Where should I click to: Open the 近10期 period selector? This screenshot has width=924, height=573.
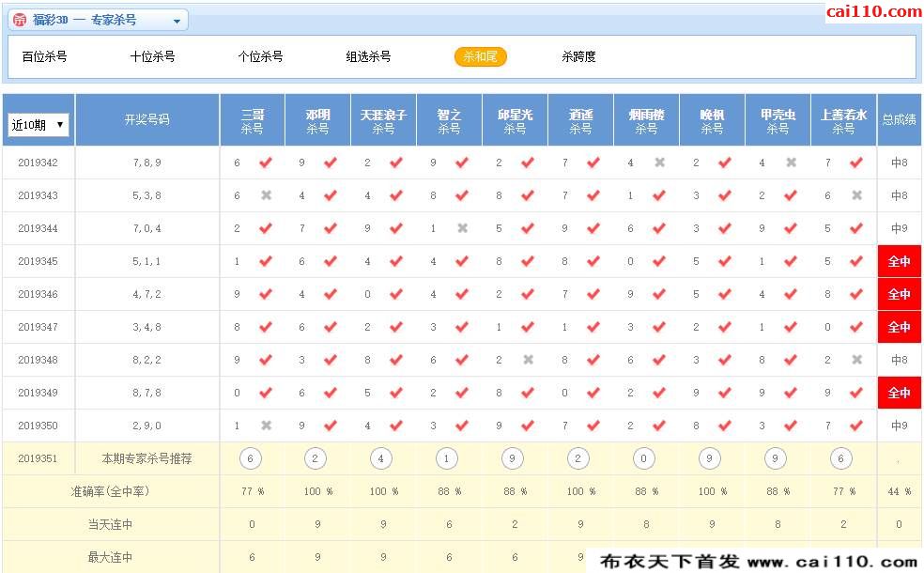click(38, 125)
